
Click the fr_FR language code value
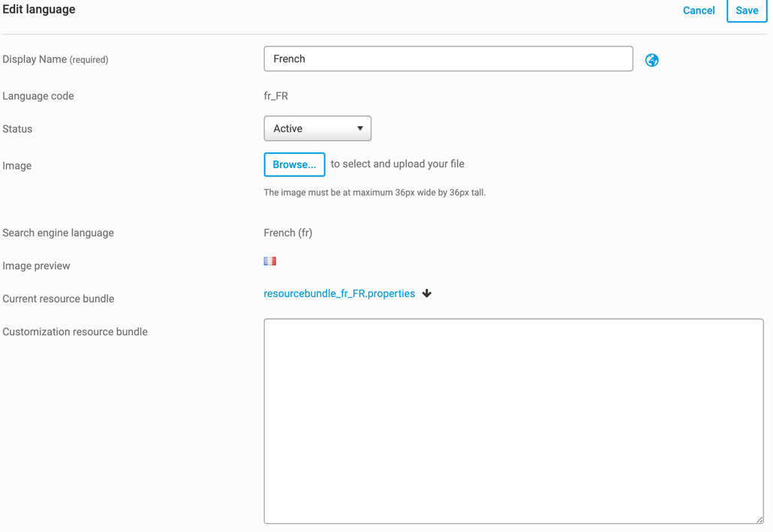pos(276,96)
